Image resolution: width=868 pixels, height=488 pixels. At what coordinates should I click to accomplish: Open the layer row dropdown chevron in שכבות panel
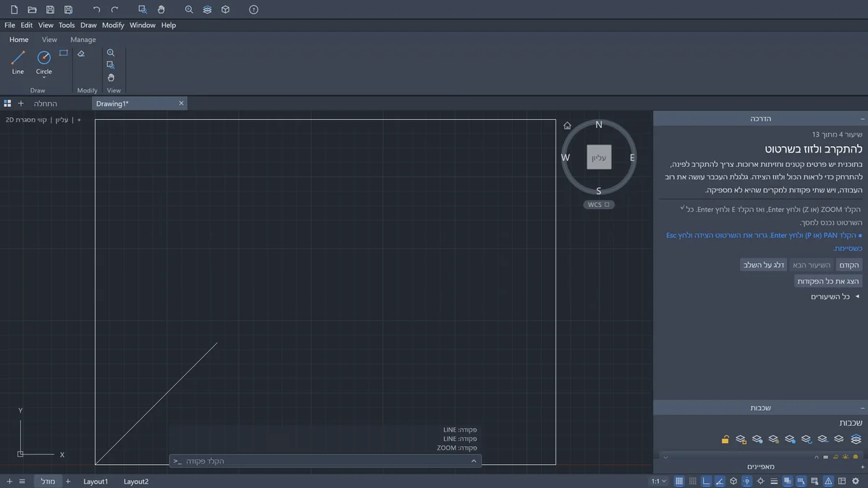point(665,457)
